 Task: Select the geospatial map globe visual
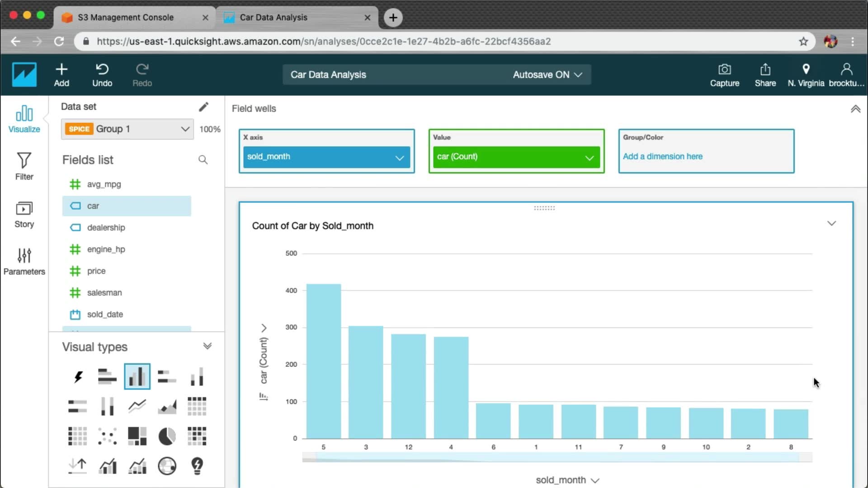click(x=167, y=466)
